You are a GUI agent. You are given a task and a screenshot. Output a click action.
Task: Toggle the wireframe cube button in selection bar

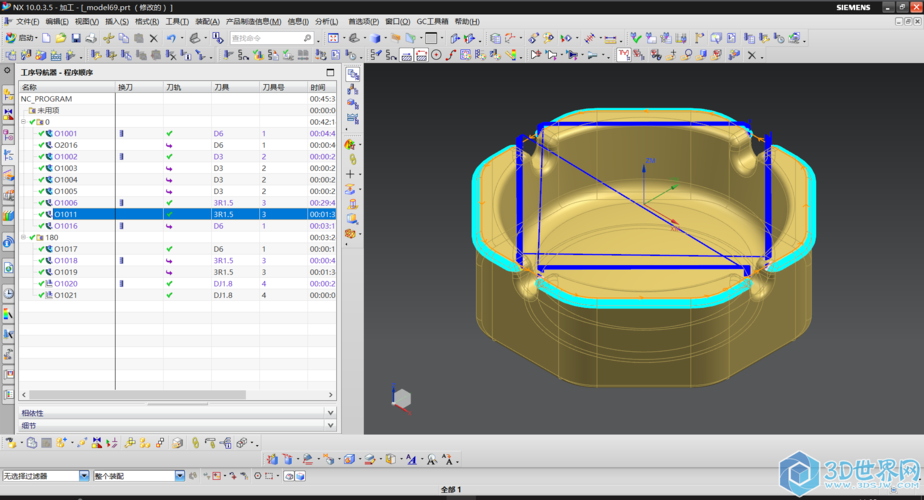pyautogui.click(x=289, y=476)
